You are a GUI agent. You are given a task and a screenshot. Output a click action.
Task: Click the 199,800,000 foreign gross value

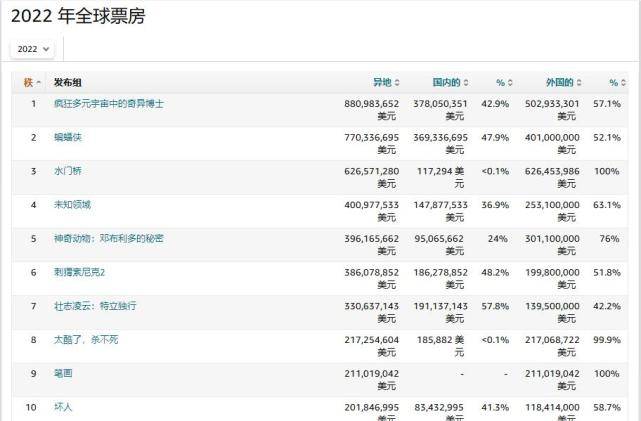(552, 272)
